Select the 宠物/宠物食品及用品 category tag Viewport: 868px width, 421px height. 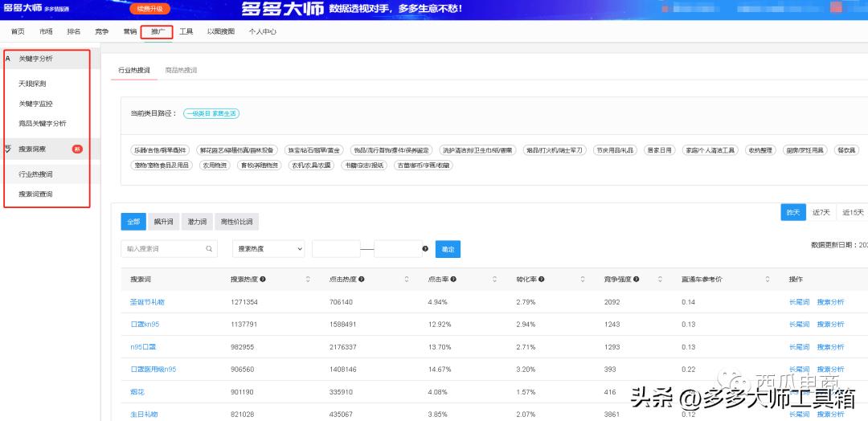[162, 165]
